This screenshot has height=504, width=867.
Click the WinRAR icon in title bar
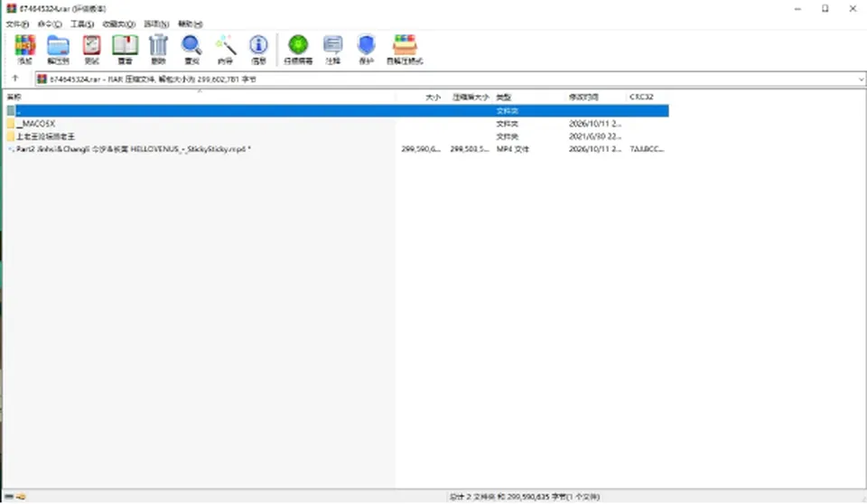pyautogui.click(x=11, y=8)
